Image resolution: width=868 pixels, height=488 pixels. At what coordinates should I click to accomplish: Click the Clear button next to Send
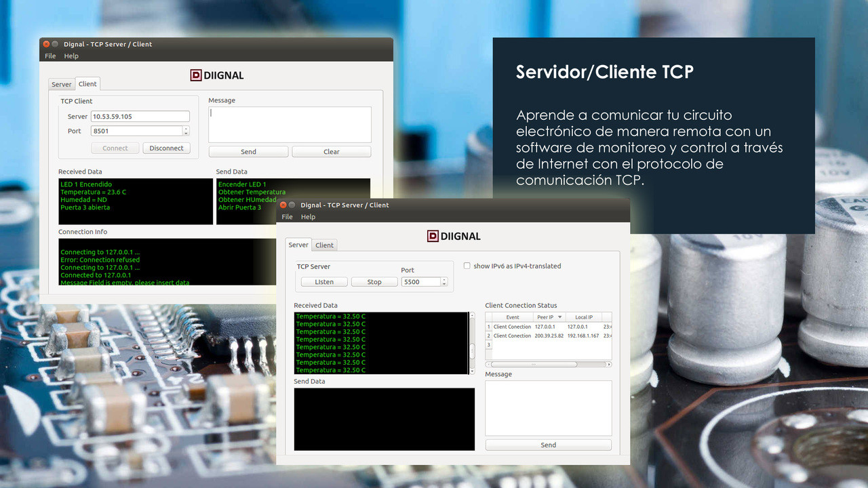pyautogui.click(x=331, y=152)
